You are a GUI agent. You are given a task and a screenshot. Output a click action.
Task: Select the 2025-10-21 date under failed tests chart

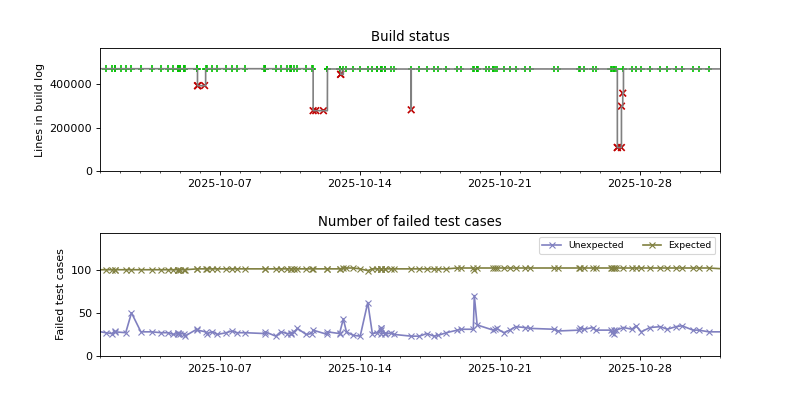(500, 368)
